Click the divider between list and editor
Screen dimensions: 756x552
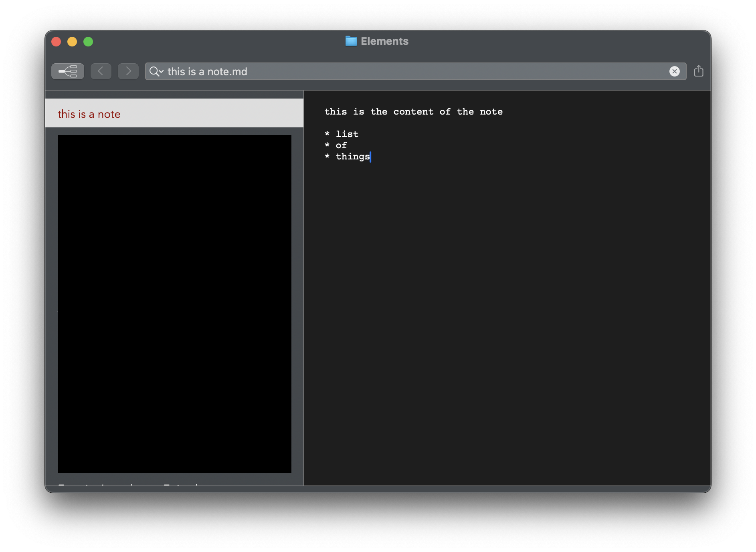[304, 288]
